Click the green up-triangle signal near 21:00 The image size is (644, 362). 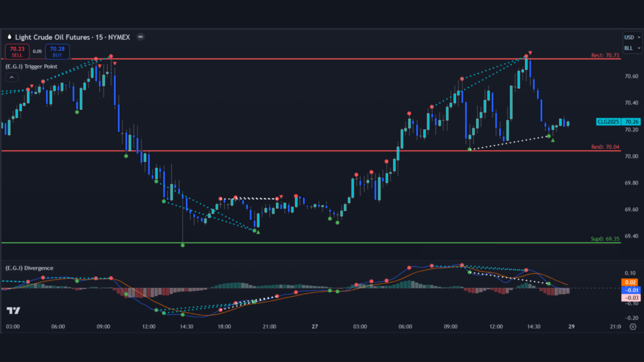click(258, 233)
